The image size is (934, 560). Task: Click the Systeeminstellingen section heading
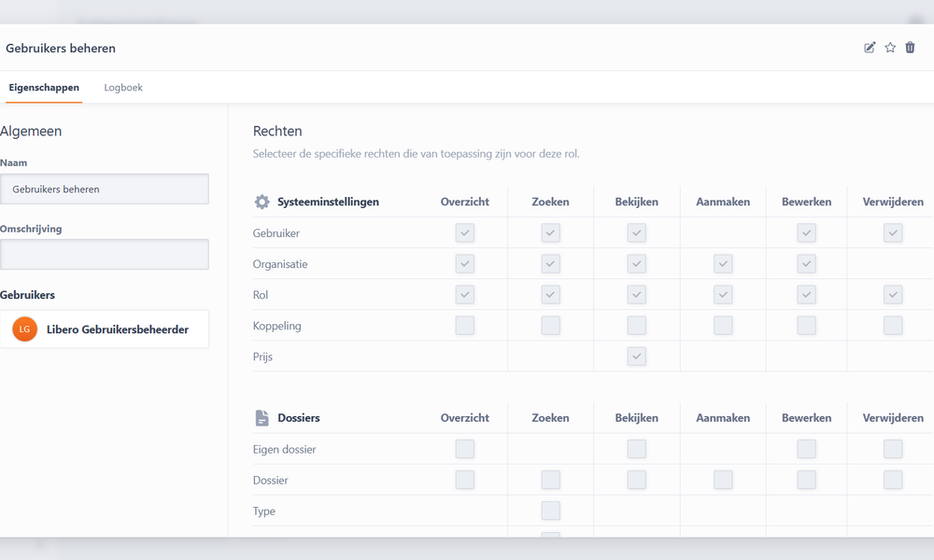[x=328, y=202]
